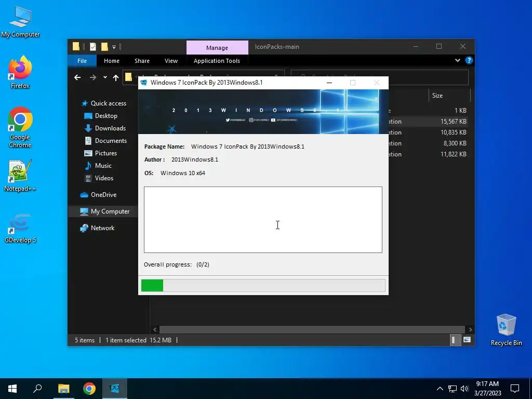Select the file sized 15,567 KB
This screenshot has width=532, height=399.
(x=429, y=122)
